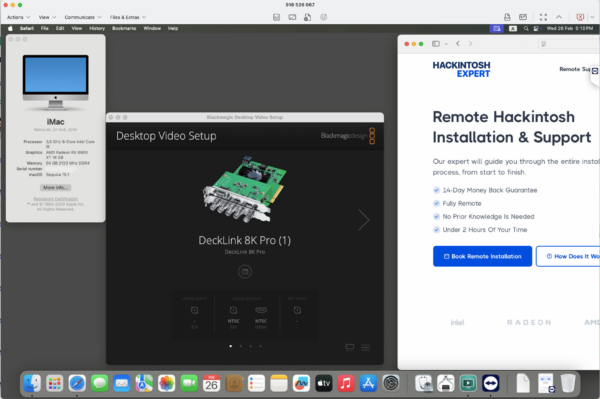
Task: Toggle fullscreen mode in TeamViewer toolbar
Action: point(543,17)
